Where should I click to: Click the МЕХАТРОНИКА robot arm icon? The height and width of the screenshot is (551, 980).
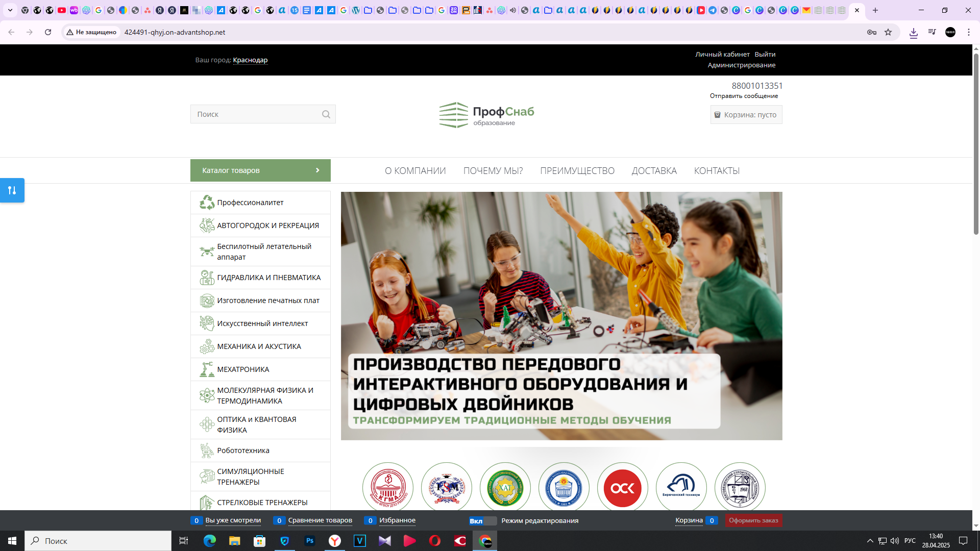click(207, 369)
